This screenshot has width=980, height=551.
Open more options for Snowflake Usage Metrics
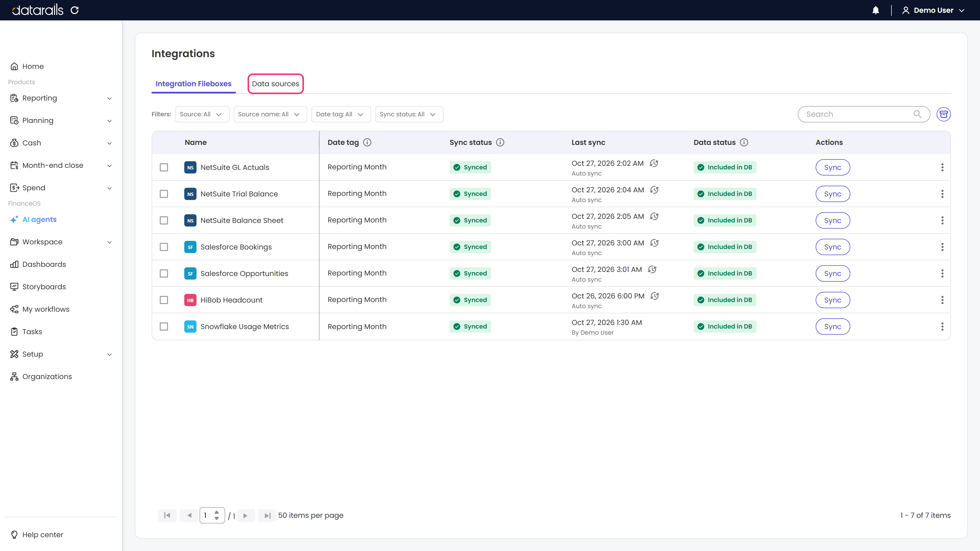click(x=942, y=327)
